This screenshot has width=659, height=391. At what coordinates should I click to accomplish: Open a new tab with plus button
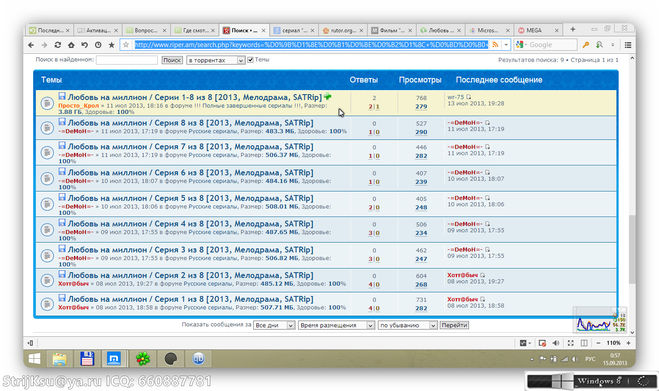(x=572, y=29)
